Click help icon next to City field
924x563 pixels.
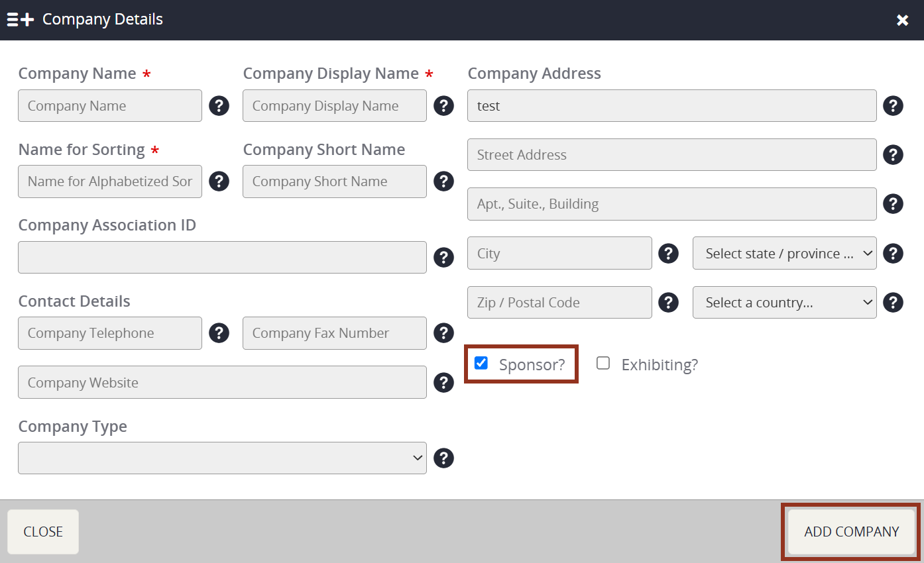pyautogui.click(x=668, y=253)
